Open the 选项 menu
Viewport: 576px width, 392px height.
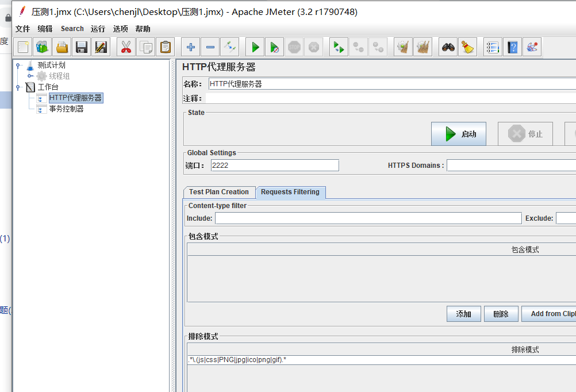point(120,29)
